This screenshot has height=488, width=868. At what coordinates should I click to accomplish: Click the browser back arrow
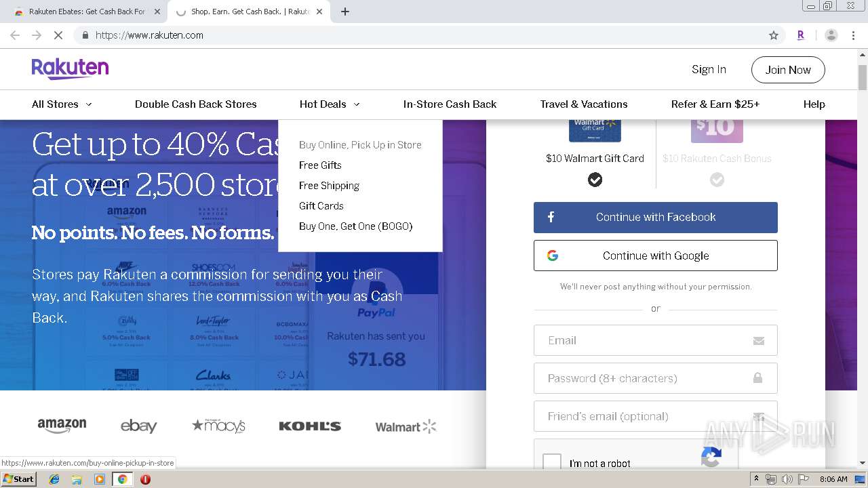tap(15, 35)
